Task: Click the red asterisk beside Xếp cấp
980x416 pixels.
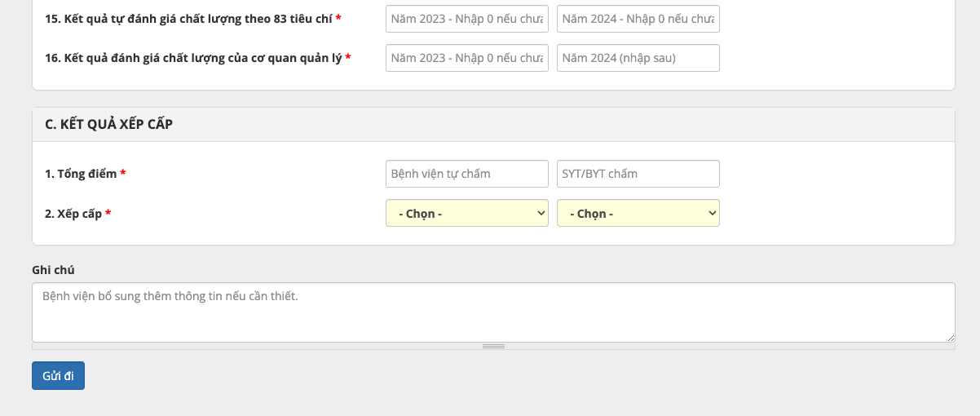Action: click(x=108, y=214)
